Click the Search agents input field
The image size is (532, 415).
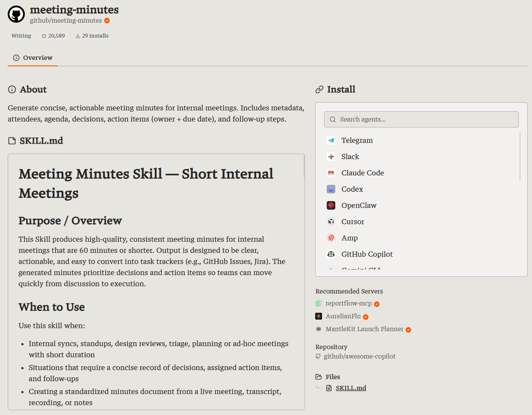coord(421,119)
